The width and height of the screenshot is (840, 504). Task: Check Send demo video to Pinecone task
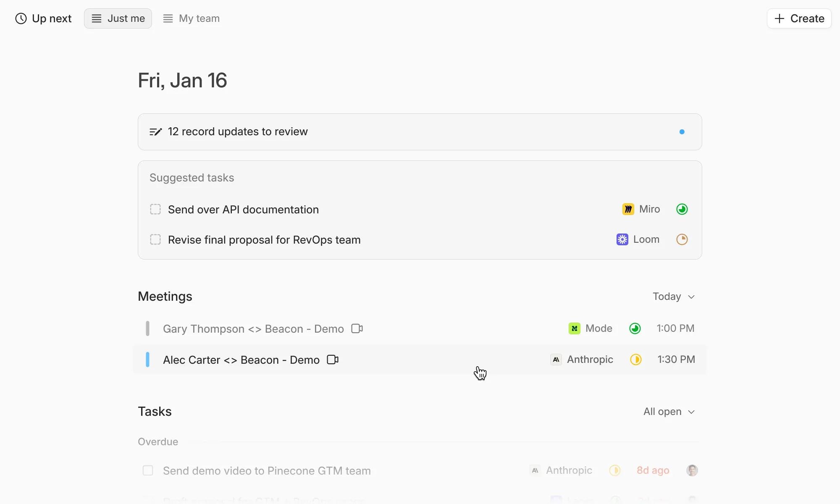[x=148, y=470]
